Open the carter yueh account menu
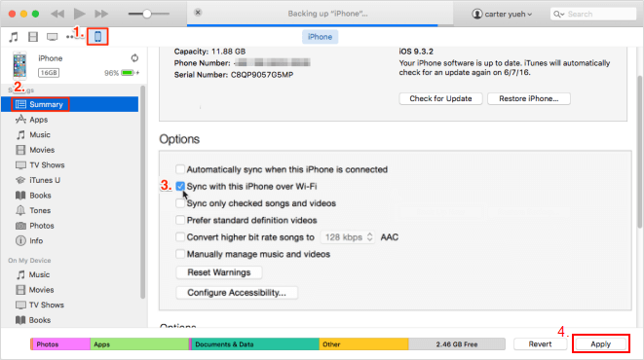This screenshot has height=360, width=644. point(502,14)
